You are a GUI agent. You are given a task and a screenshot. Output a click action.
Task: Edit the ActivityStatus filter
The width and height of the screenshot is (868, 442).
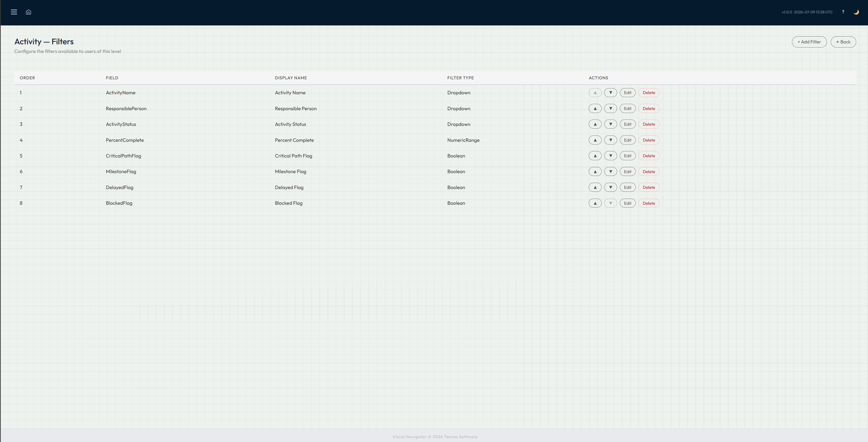[627, 124]
